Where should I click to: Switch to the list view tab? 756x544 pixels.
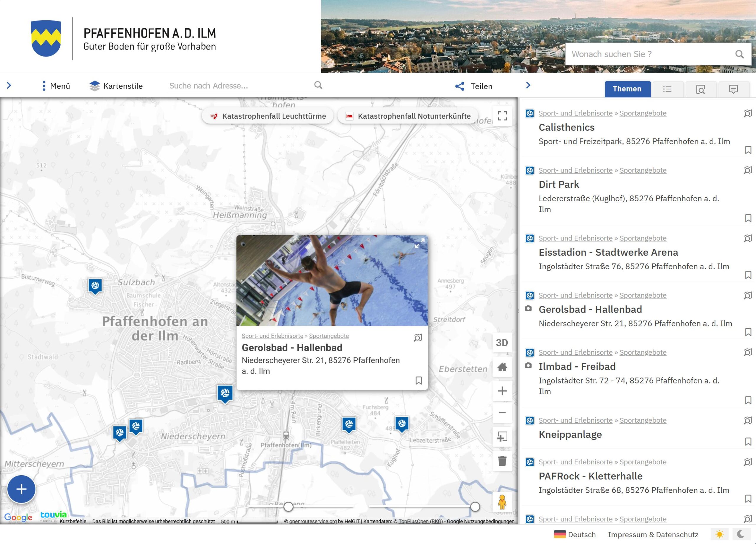[667, 89]
